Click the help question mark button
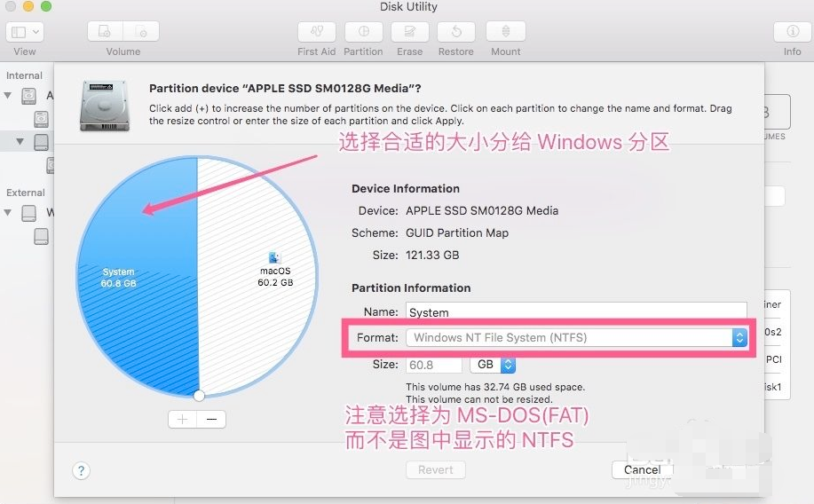Screen dimensions: 814x504 (81, 470)
